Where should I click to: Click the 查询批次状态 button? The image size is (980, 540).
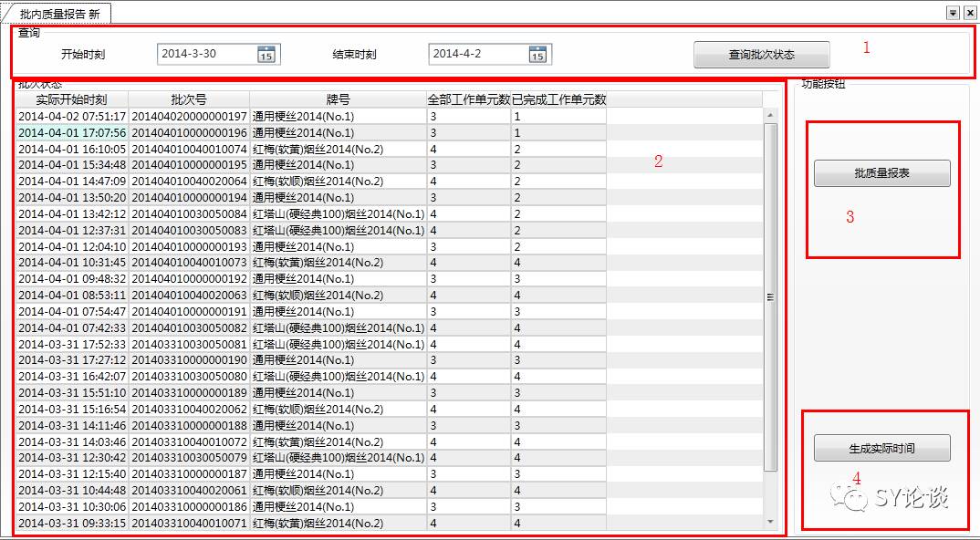[761, 55]
